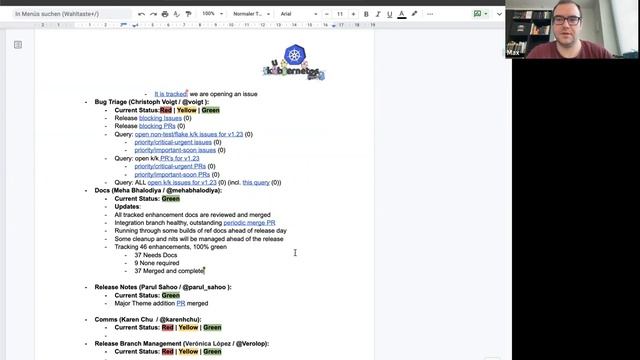Click the Bug Triage heading text
640x360 pixels.
point(152,102)
